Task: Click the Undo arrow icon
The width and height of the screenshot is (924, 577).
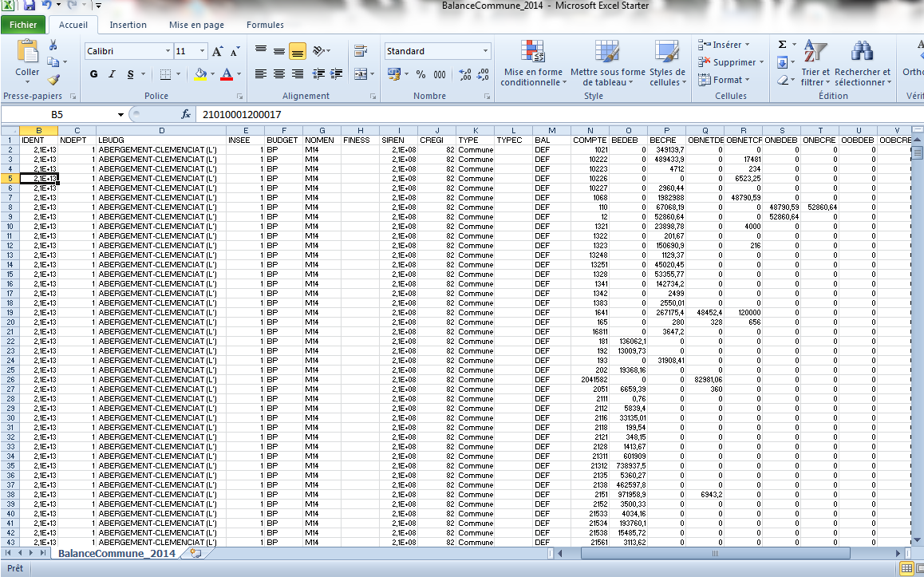Action: tap(46, 6)
